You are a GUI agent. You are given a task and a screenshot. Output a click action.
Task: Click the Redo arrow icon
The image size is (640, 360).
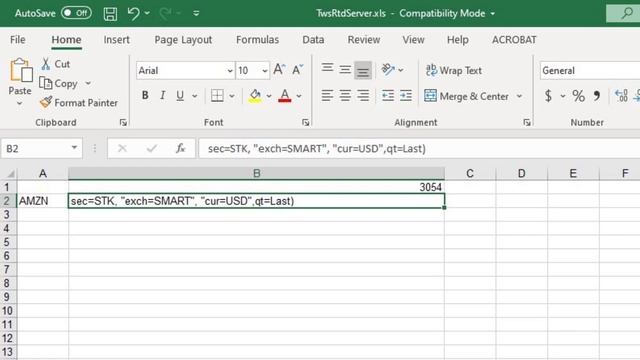tap(165, 13)
